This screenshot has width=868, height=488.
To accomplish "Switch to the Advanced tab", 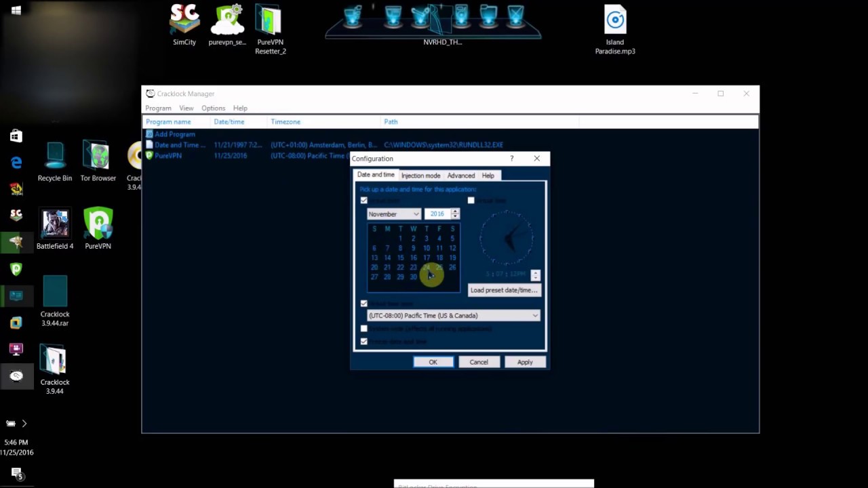I will [461, 176].
